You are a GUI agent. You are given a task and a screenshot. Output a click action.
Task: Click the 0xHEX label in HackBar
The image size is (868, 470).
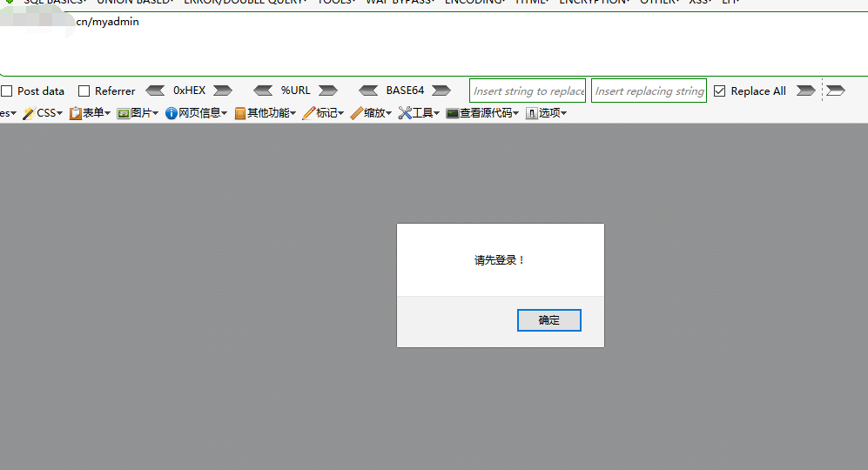[x=189, y=91]
